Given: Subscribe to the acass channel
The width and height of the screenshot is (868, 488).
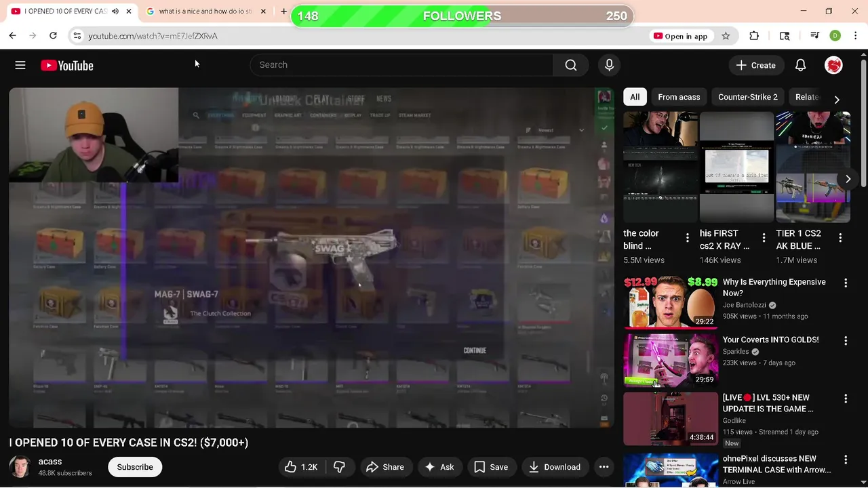Looking at the screenshot, I should (135, 467).
